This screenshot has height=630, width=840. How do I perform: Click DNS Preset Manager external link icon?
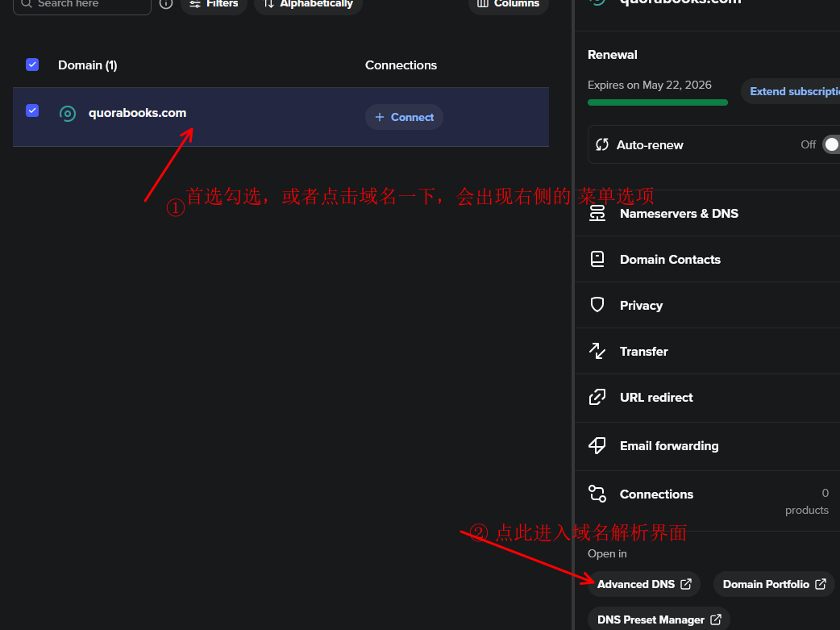[716, 620]
